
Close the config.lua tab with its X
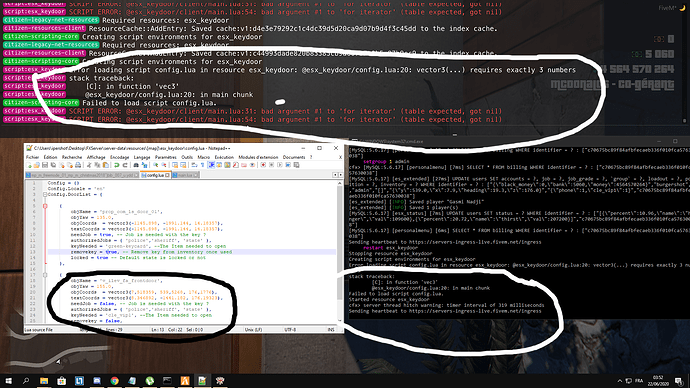(167, 175)
